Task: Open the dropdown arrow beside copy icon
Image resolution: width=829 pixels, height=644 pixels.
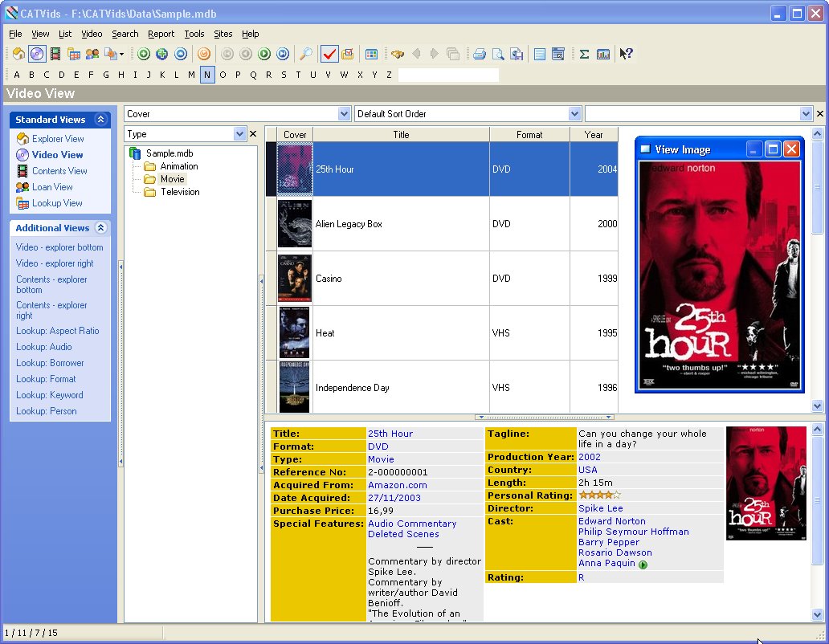Action: pyautogui.click(x=121, y=54)
